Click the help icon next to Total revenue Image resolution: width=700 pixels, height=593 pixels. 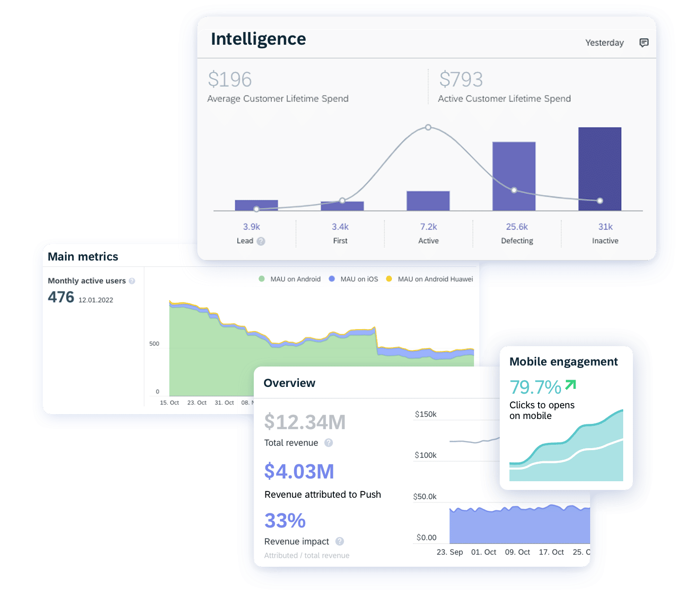click(329, 442)
